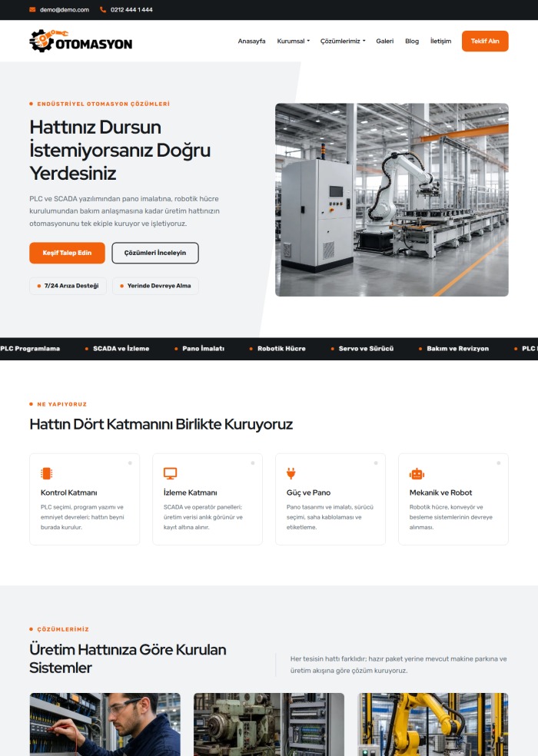Screen dimensions: 538x756
Task: Click the Teklif Alın button
Action: [x=485, y=41]
